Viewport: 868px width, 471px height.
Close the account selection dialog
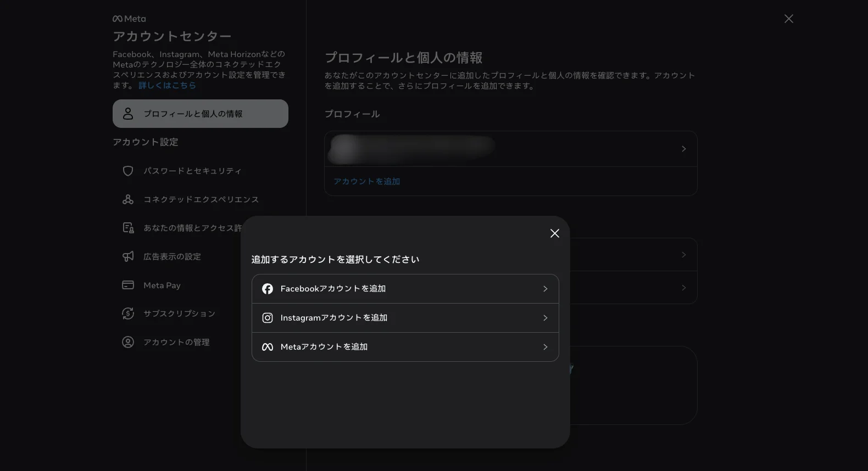[x=555, y=233]
